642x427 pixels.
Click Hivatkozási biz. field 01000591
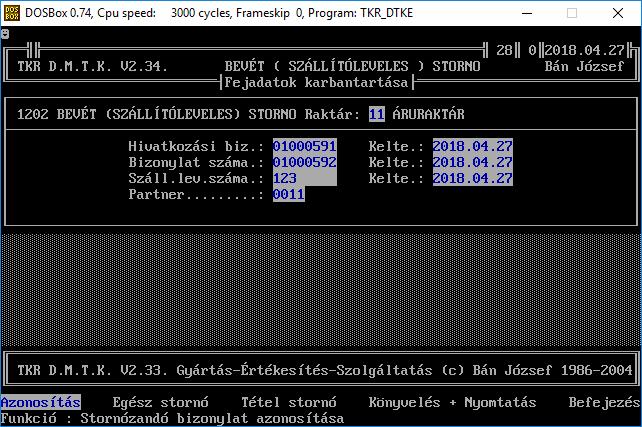pyautogui.click(x=305, y=146)
